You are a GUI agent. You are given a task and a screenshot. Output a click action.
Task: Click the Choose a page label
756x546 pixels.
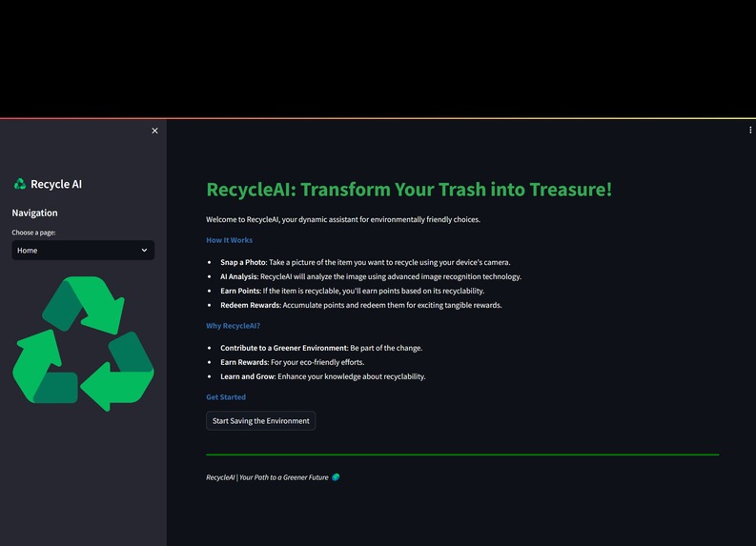(x=33, y=233)
